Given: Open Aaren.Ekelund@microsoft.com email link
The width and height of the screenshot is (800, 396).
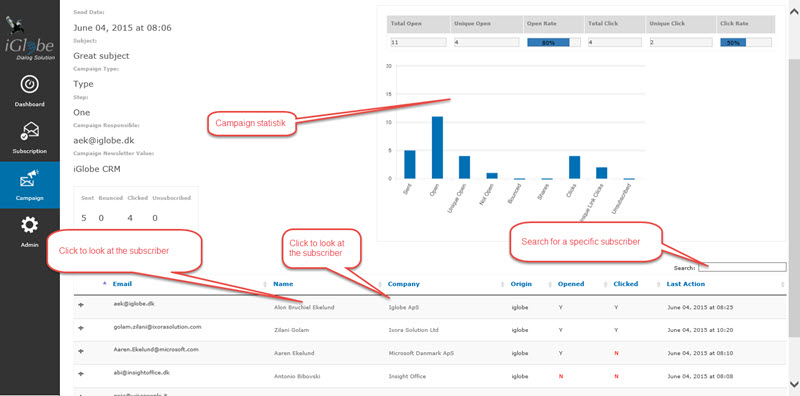Looking at the screenshot, I should [x=156, y=350].
